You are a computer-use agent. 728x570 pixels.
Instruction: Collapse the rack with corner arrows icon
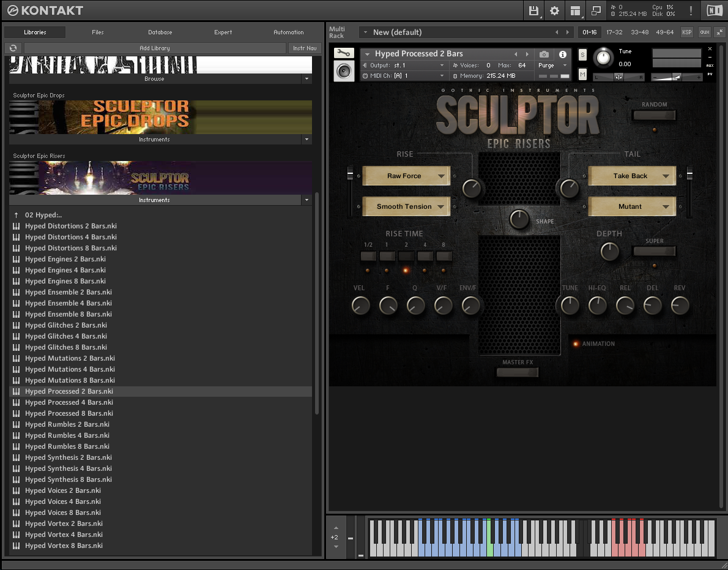(719, 32)
